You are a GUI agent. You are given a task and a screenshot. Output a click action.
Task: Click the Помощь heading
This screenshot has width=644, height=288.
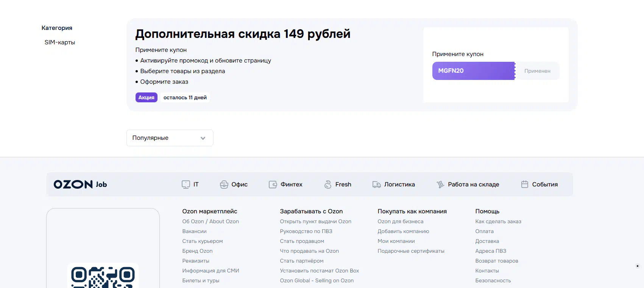tap(488, 211)
